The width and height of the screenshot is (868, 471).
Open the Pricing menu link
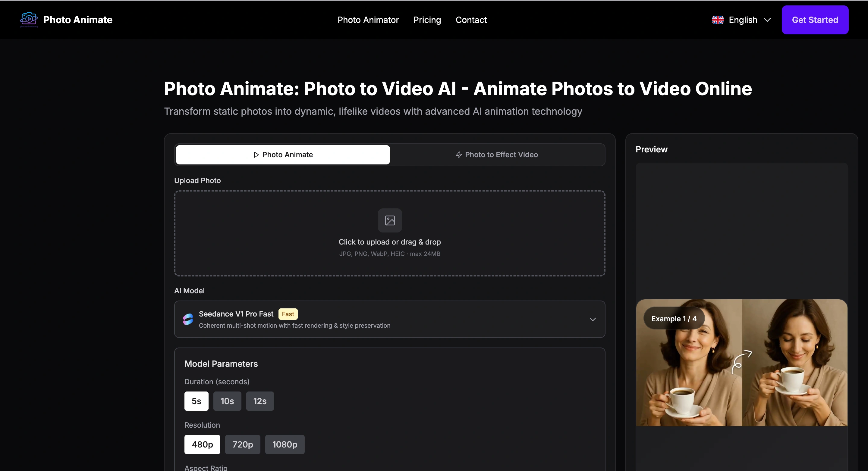click(427, 20)
